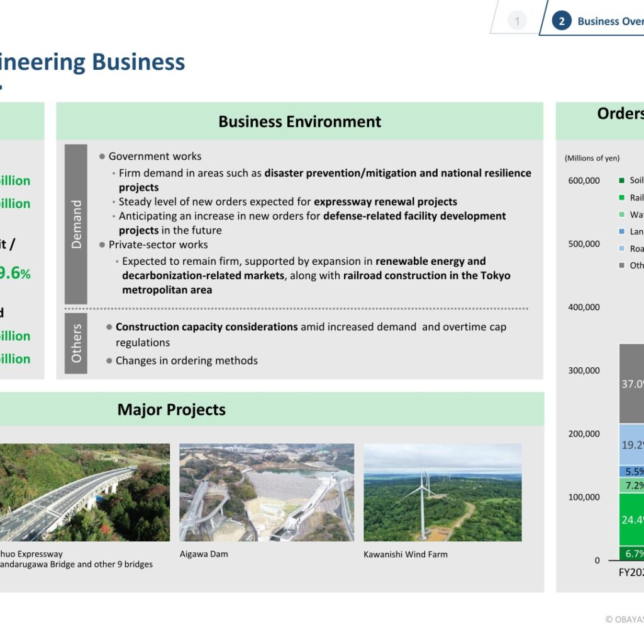
Task: Select the Business Environment heading
Action: (x=299, y=121)
